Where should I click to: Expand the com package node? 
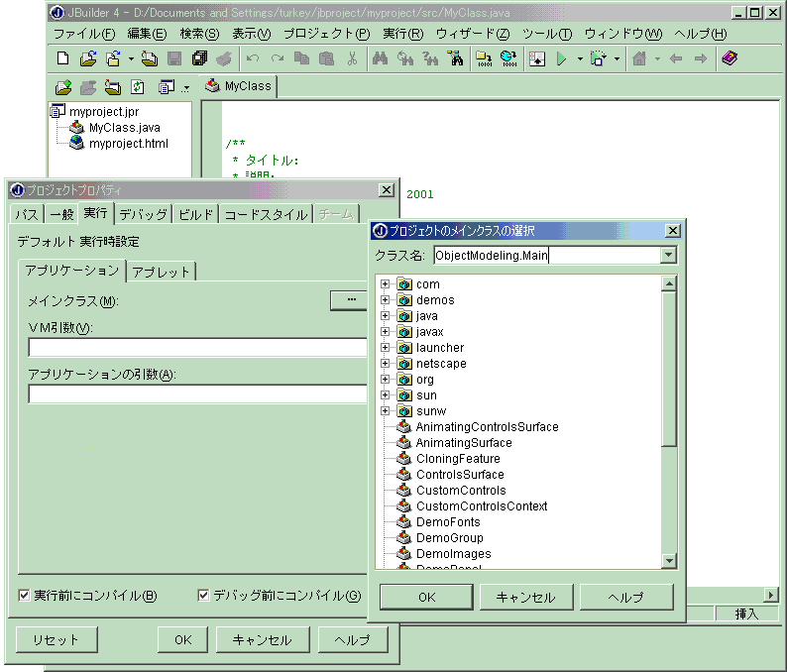pyautogui.click(x=385, y=284)
